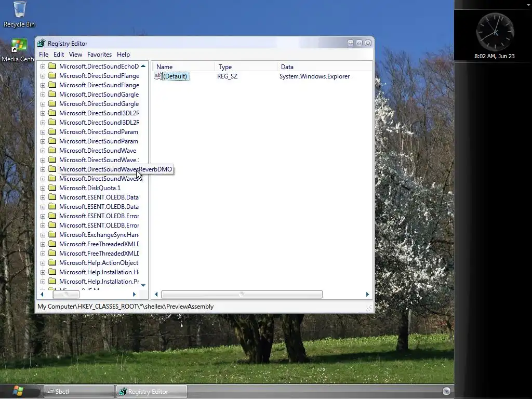532x399 pixels.
Task: Switch to the Sbctl taskbar button
Action: click(x=79, y=391)
